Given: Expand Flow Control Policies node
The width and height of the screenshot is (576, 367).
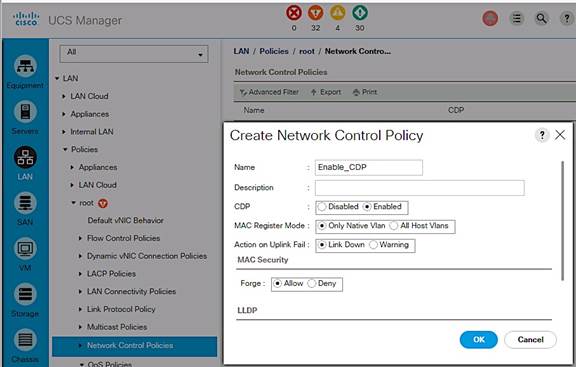Looking at the screenshot, I should point(80,238).
